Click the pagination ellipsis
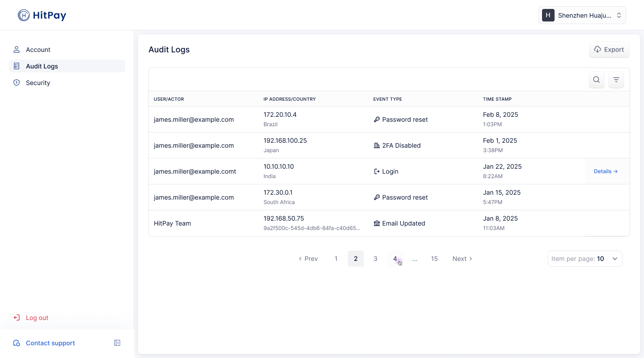 coord(415,259)
